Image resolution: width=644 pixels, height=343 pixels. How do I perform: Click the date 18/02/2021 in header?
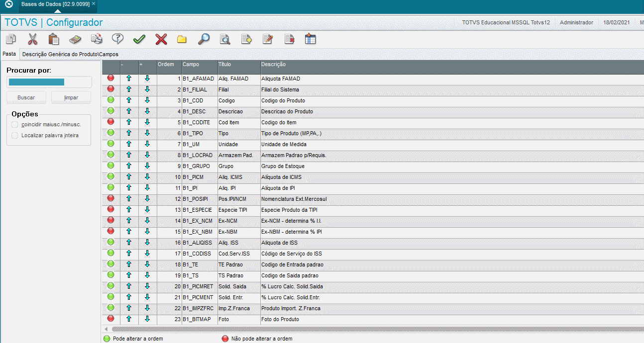616,22
